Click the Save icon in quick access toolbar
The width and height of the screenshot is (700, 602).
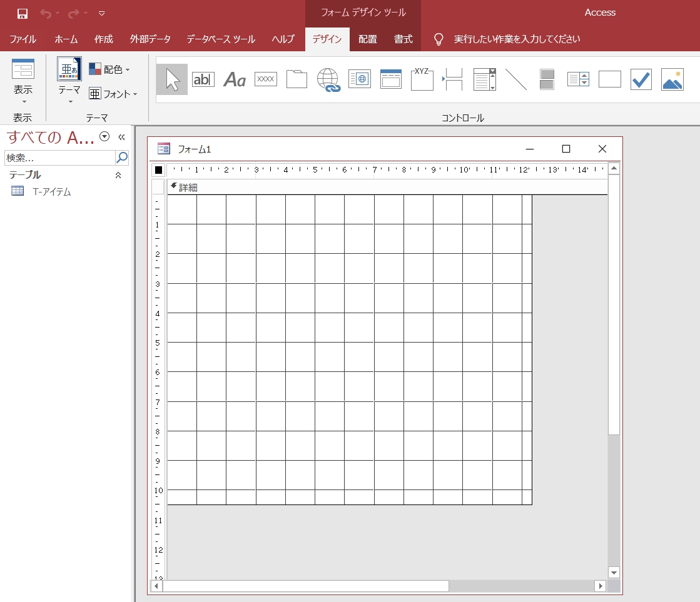23,13
